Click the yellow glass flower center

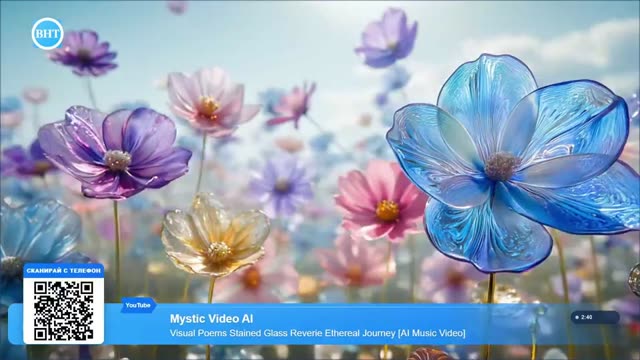(219, 251)
